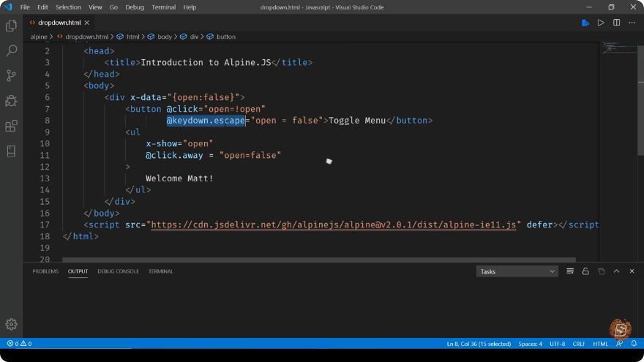This screenshot has height=362, width=644.
Task: Open the Edit menu
Action: (x=42, y=7)
